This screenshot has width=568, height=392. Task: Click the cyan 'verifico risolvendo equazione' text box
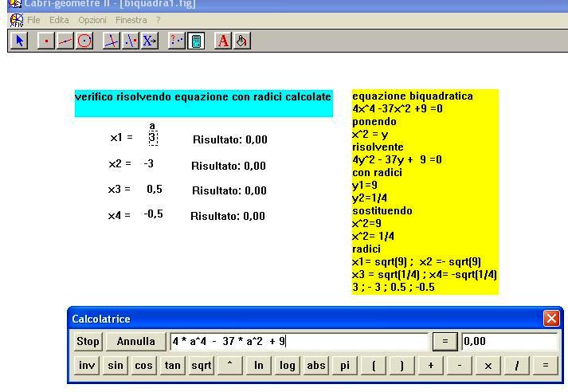(x=204, y=104)
